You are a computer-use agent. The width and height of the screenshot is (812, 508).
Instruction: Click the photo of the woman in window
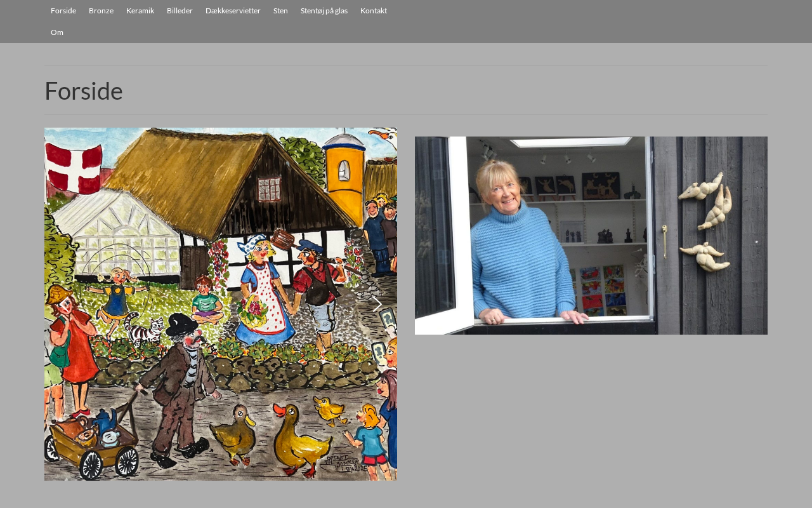[x=591, y=236]
